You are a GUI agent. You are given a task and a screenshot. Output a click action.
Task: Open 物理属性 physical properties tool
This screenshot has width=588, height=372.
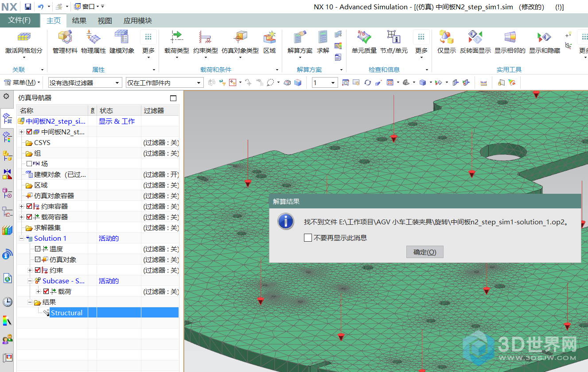point(93,38)
